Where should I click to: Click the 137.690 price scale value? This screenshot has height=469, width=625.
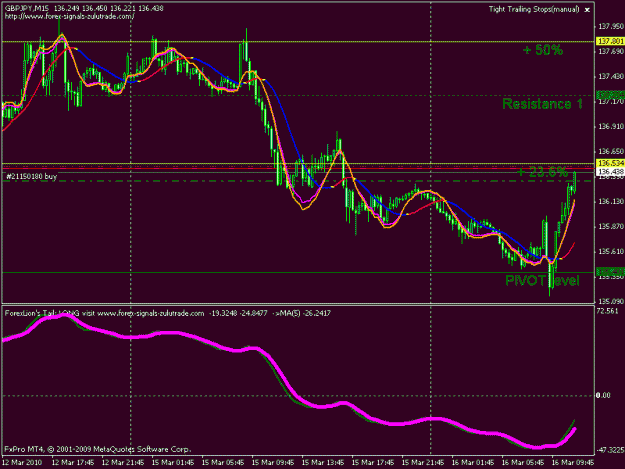coord(611,51)
